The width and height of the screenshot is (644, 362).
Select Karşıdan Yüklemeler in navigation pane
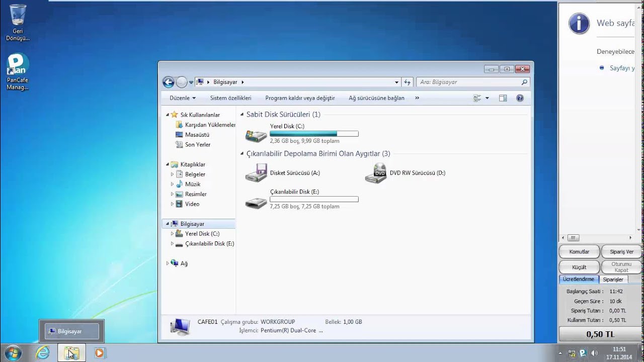(x=205, y=125)
